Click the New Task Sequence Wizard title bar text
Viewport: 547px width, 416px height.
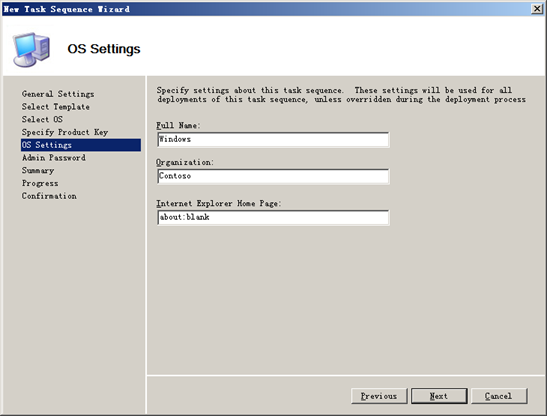pyautogui.click(x=66, y=9)
